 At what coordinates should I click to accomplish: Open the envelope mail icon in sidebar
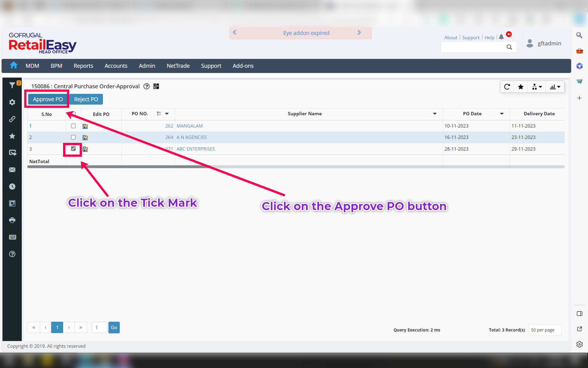12,170
